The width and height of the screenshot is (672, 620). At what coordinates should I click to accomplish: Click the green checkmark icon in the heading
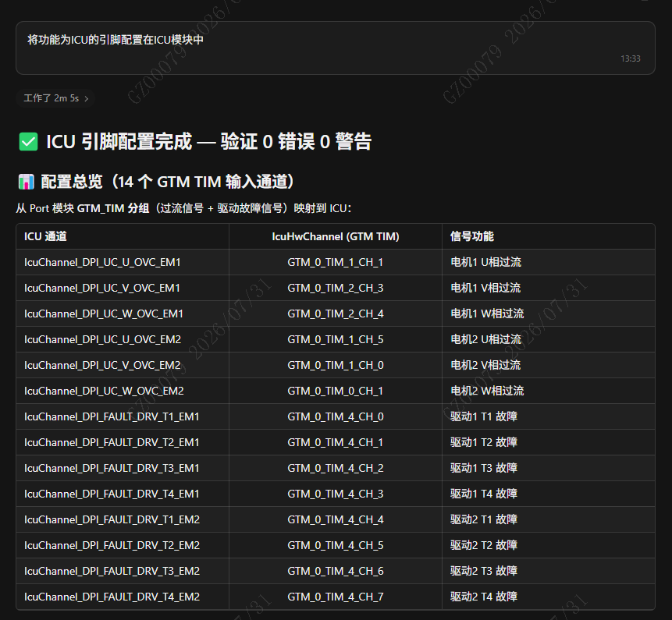pyautogui.click(x=28, y=142)
